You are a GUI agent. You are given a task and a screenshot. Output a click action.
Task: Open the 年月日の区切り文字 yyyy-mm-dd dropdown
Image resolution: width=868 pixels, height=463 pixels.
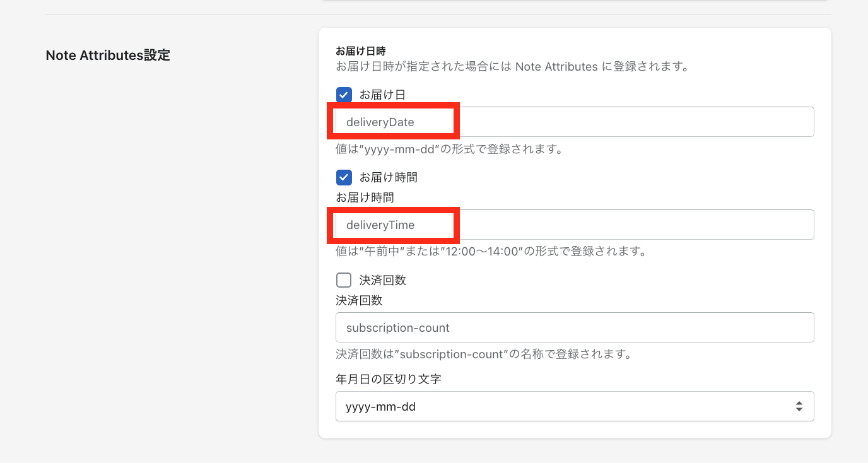[x=575, y=406]
